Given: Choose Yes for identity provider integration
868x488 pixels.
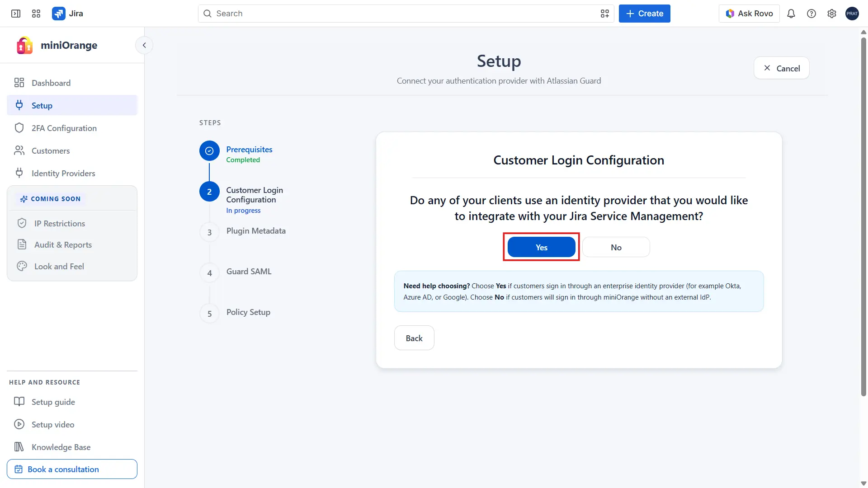Looking at the screenshot, I should [542, 247].
